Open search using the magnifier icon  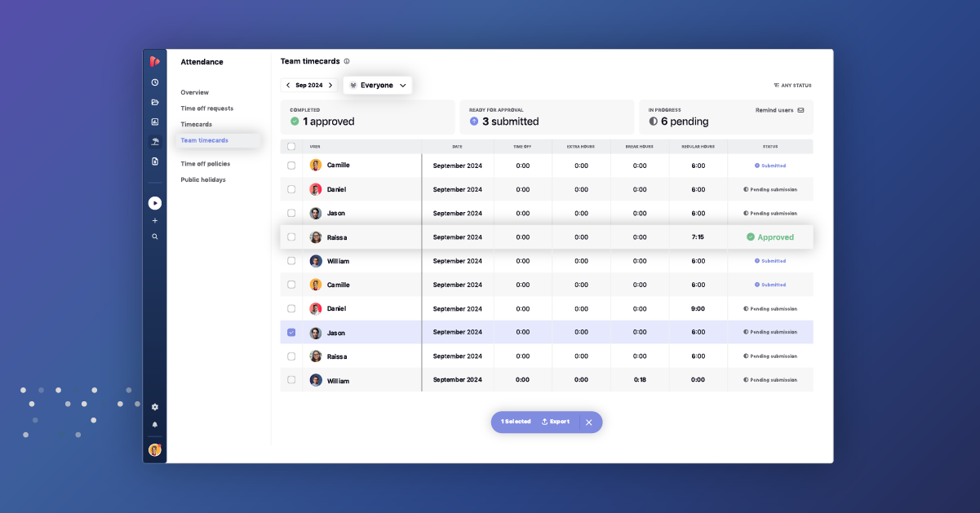tap(155, 237)
